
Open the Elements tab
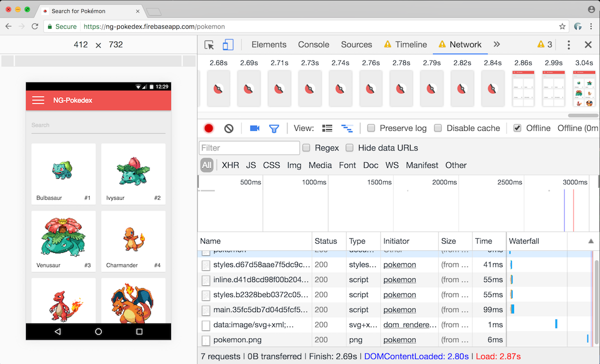tap(269, 44)
